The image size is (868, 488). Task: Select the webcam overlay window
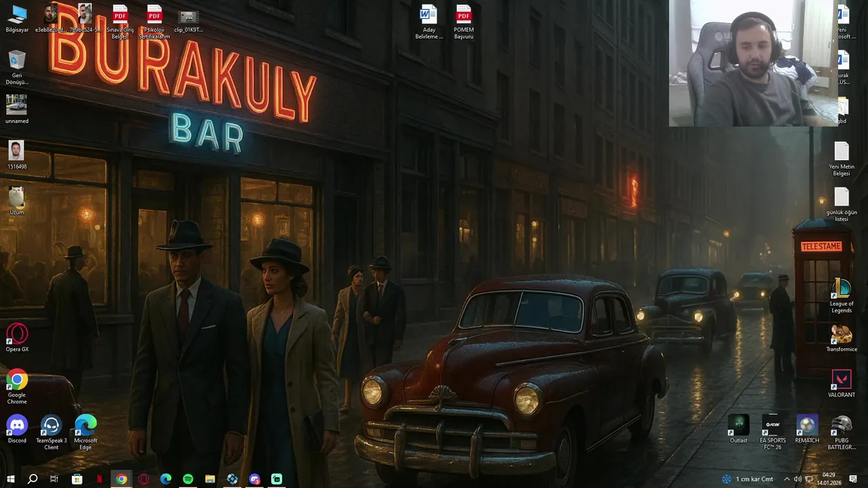[753, 63]
